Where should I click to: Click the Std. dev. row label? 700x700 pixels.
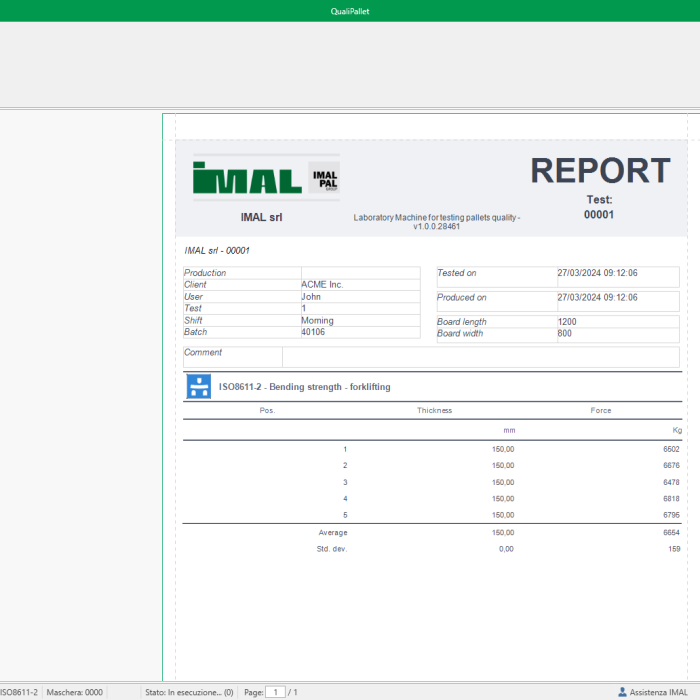click(x=332, y=549)
